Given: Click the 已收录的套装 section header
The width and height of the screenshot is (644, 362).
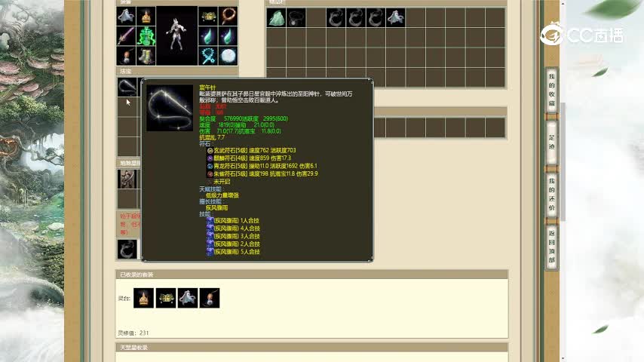Looking at the screenshot, I should [x=312, y=275].
